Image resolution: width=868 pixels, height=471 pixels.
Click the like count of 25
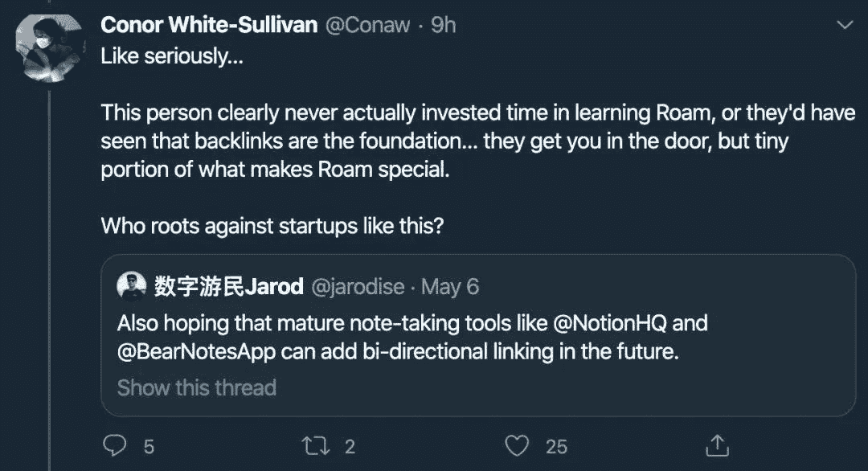click(x=556, y=445)
